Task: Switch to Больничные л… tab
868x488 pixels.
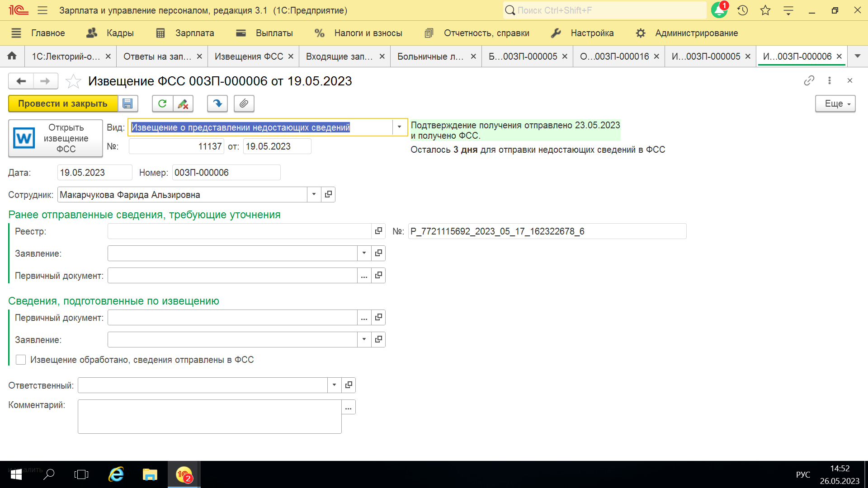Action: coord(430,56)
